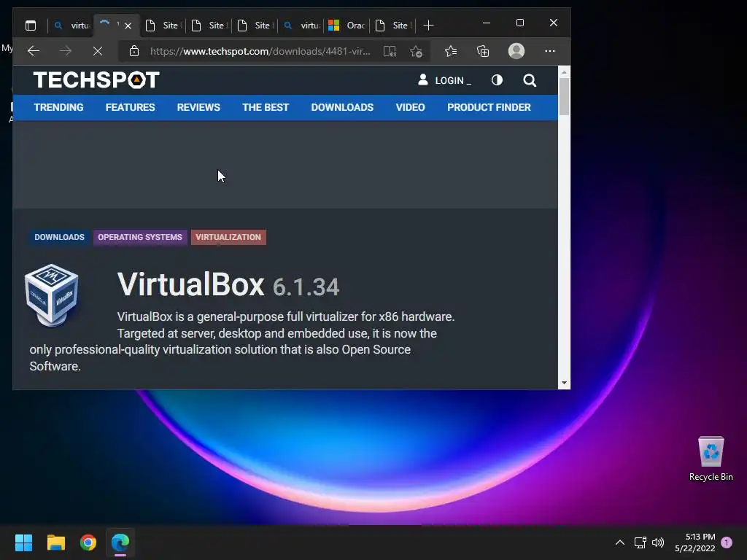The height and width of the screenshot is (560, 747).
Task: Open the Collections icon in Edge toolbar
Action: pyautogui.click(x=483, y=51)
